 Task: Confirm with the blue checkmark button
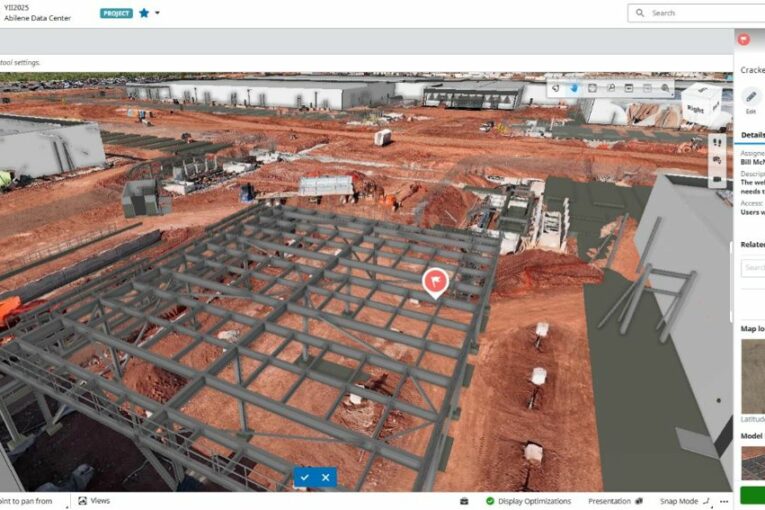click(x=305, y=477)
